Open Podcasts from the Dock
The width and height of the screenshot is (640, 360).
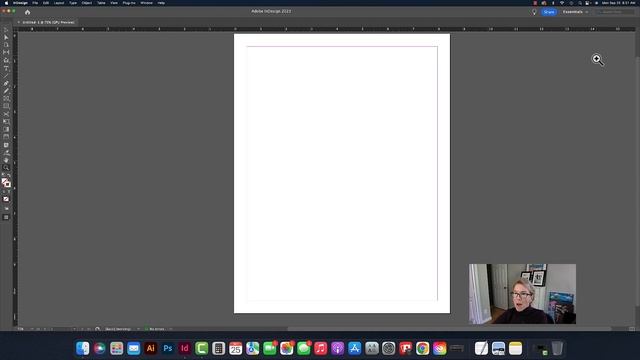(x=338, y=348)
